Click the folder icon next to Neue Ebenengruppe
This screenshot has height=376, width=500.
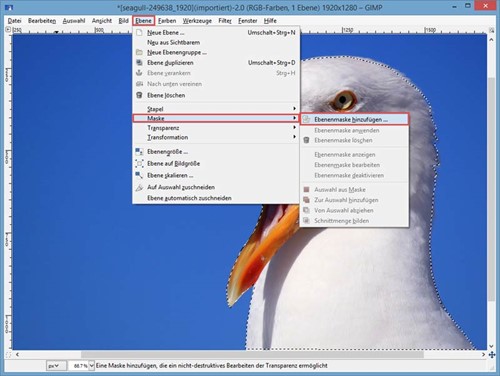[139, 52]
